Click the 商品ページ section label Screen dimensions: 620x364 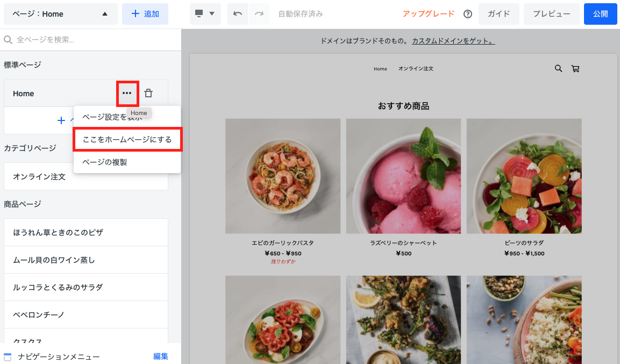coord(23,204)
